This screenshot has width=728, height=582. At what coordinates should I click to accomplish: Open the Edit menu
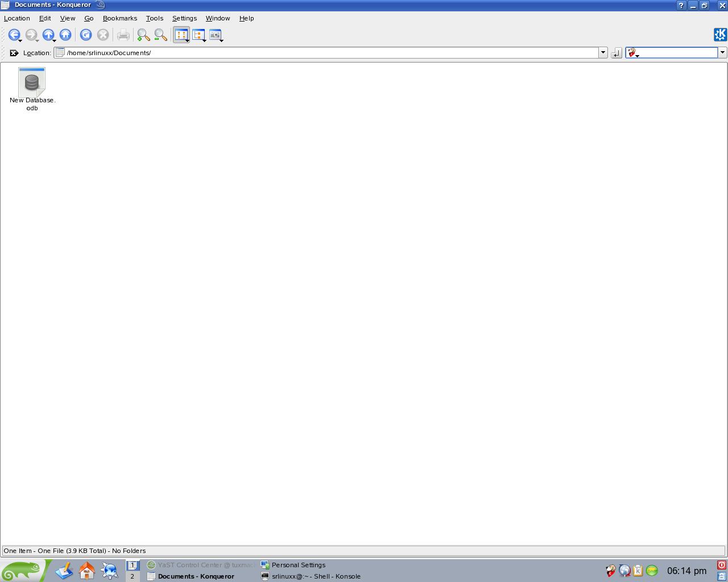pos(45,18)
